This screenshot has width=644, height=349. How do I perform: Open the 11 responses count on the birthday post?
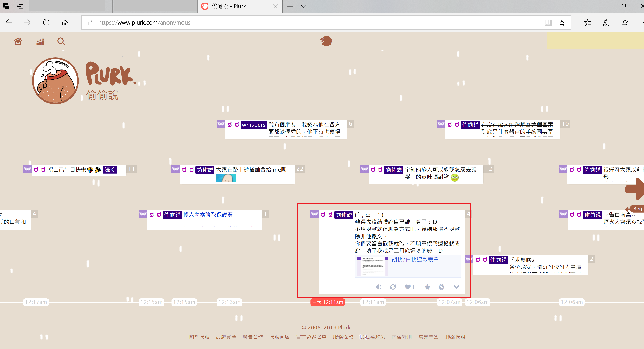click(131, 169)
